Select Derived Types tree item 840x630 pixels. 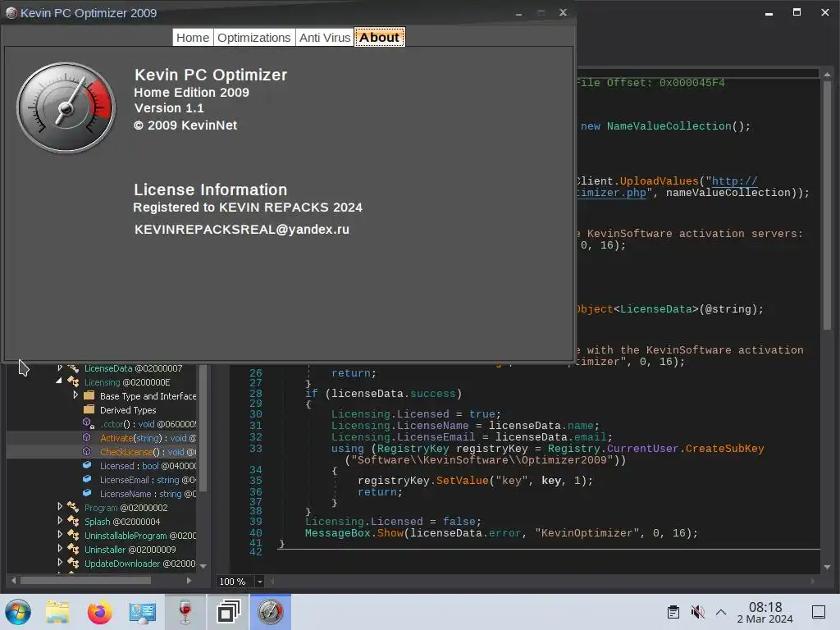(x=128, y=410)
